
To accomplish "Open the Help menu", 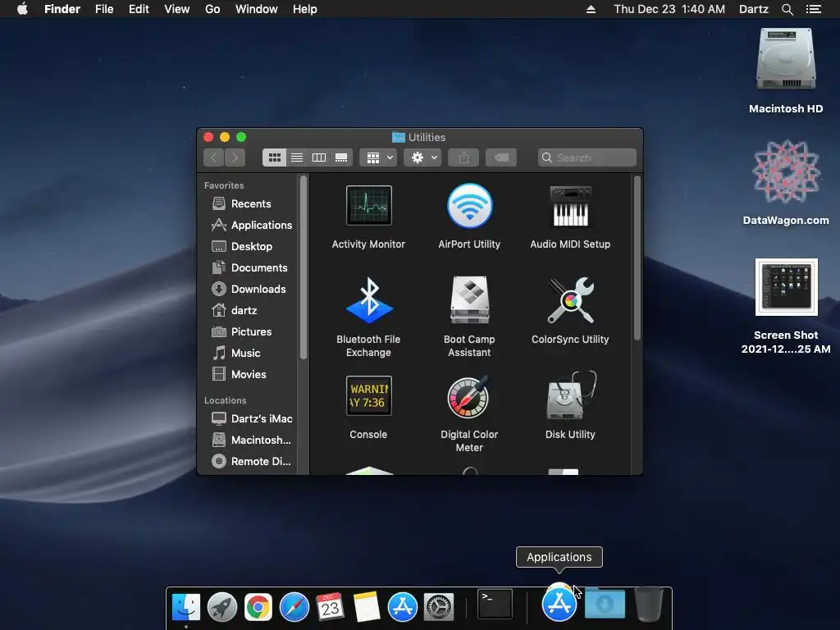I will click(305, 9).
